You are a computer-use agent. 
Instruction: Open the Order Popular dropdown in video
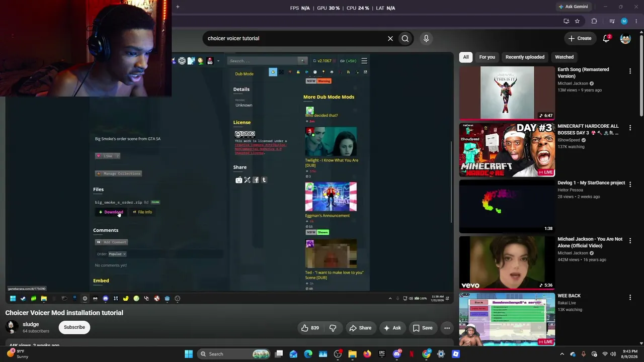[117, 254]
